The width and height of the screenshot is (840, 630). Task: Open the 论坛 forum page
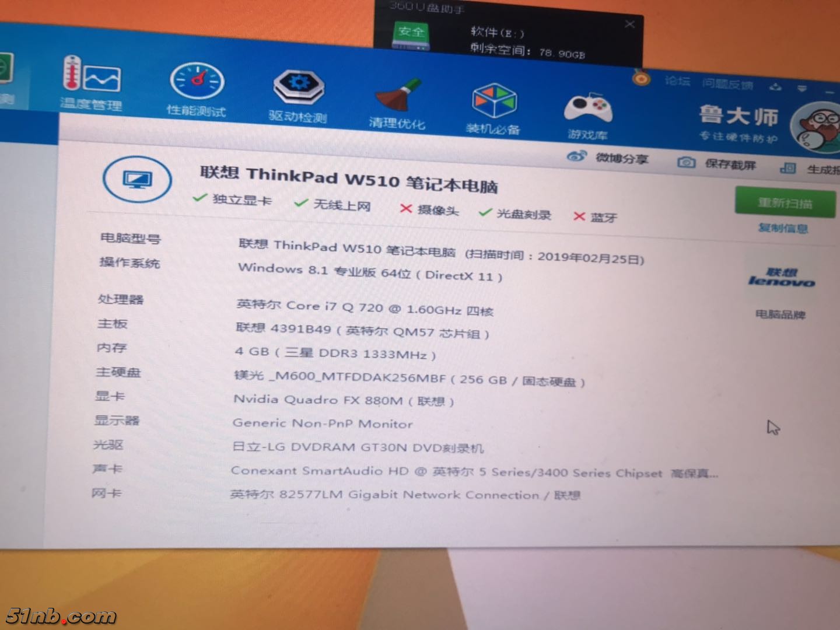[x=678, y=82]
